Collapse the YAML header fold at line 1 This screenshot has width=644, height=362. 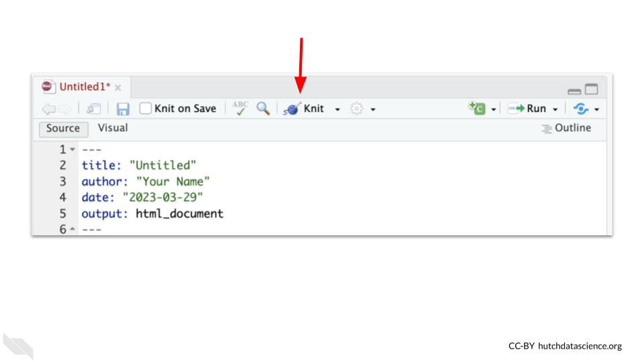pos(72,149)
